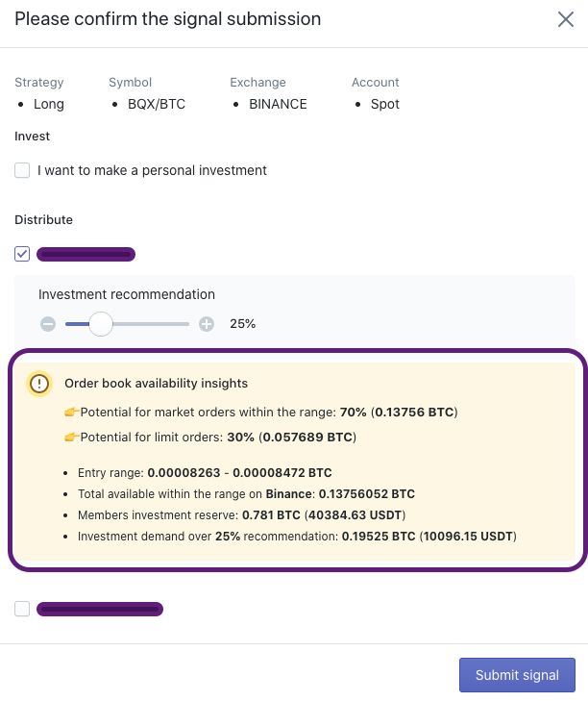Screen dimensions: 588x701
Task: Click the redacted label next to the checked checkbox
Action: click(x=86, y=255)
